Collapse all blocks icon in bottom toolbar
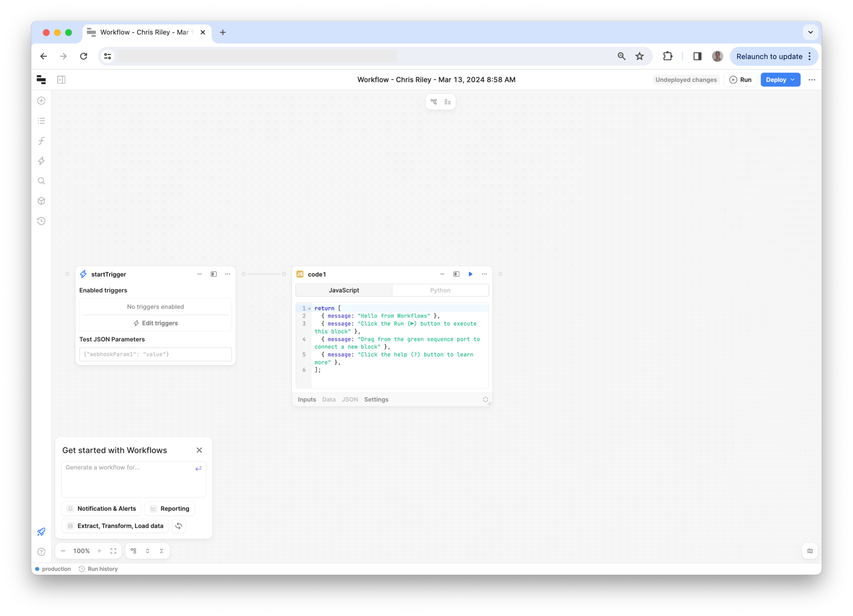The width and height of the screenshot is (853, 616). tap(162, 551)
